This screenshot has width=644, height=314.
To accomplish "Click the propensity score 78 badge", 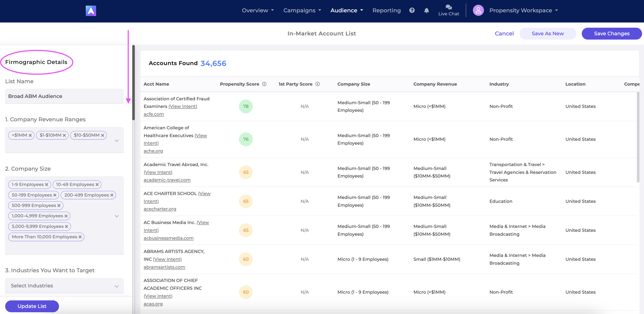I will coord(246,107).
